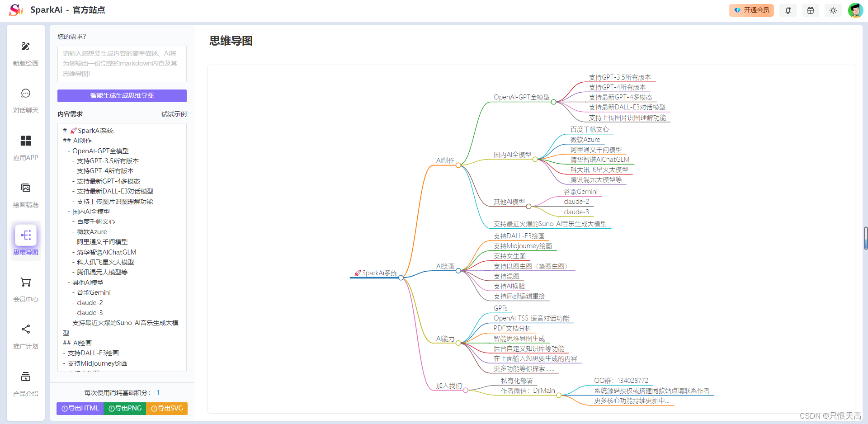
Task: Click the 您的需求 description text input
Action: 122,64
